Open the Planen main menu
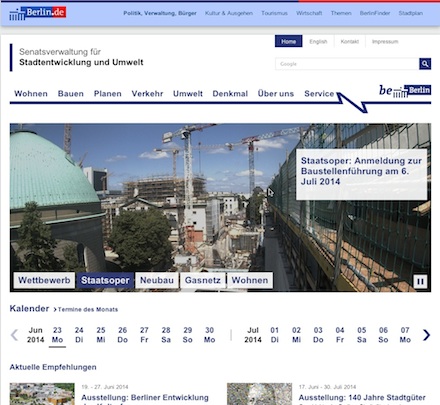 coord(107,94)
